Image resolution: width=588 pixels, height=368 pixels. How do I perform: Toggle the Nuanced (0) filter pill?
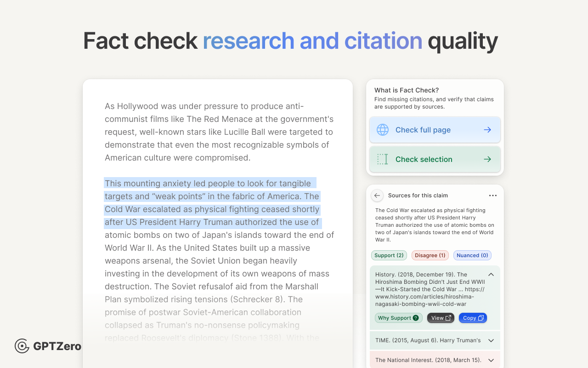pyautogui.click(x=472, y=255)
